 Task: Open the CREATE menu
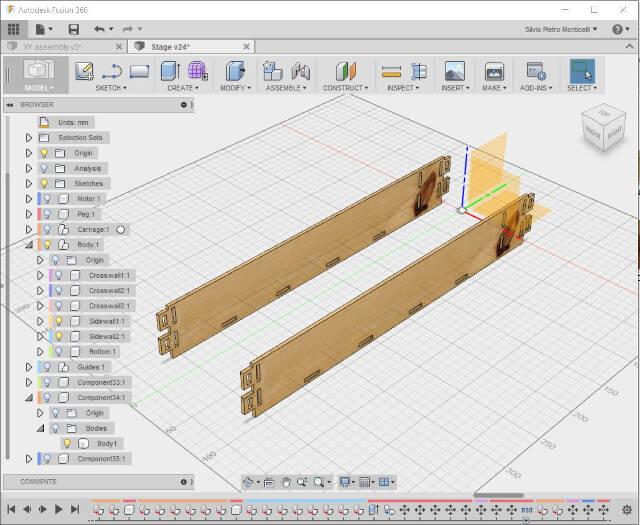coord(183,88)
